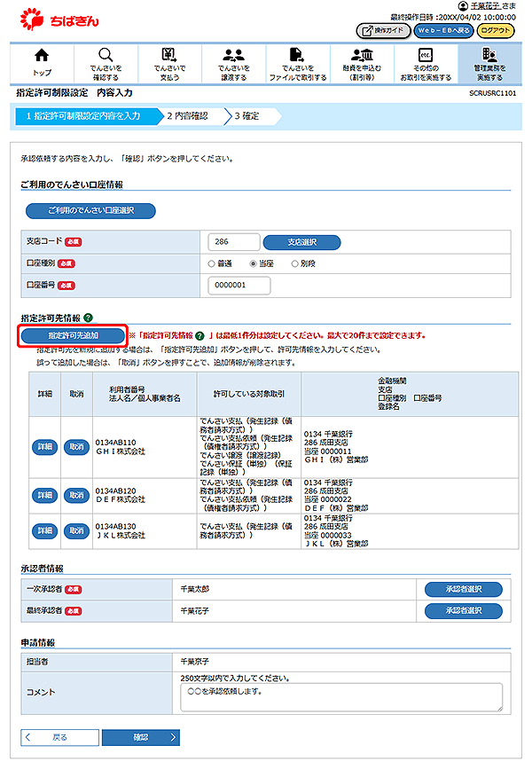Viewport: 532px width, 769px height.
Task: Click help icon next to 指定許可先情報 heading
Action: [x=89, y=318]
